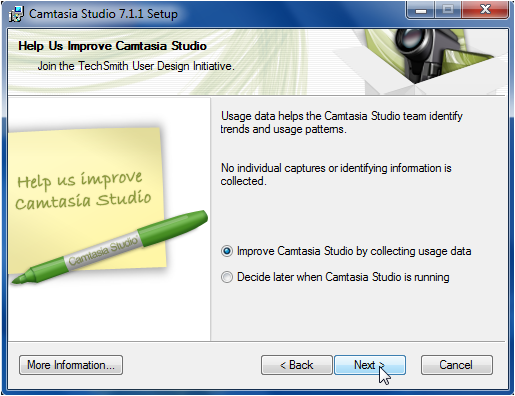Close the setup window with X
515x396 pixels.
[485, 10]
